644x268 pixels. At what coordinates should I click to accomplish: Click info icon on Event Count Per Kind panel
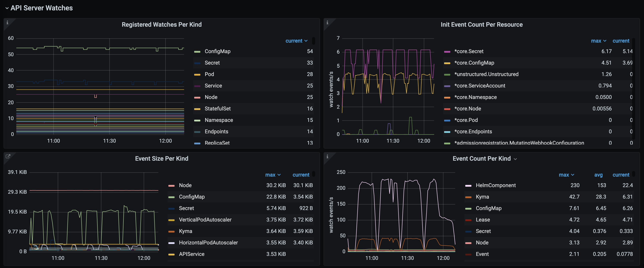(x=327, y=156)
